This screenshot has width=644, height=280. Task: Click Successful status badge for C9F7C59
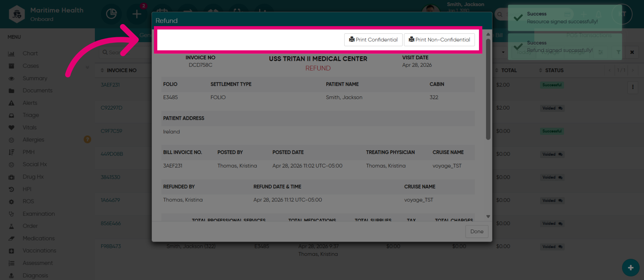pos(552,131)
